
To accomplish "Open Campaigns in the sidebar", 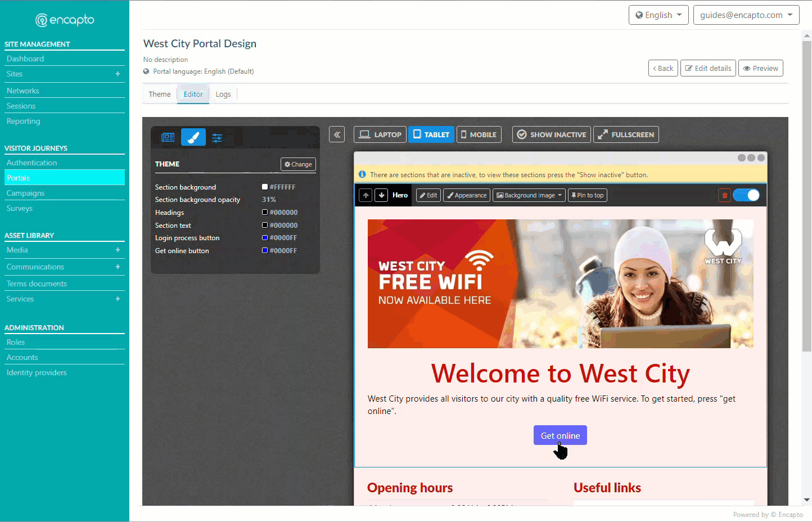I will click(x=26, y=193).
